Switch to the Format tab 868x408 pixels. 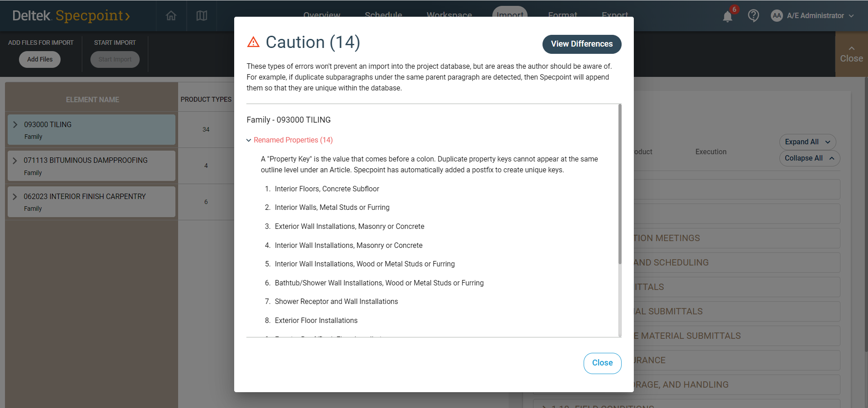click(562, 14)
